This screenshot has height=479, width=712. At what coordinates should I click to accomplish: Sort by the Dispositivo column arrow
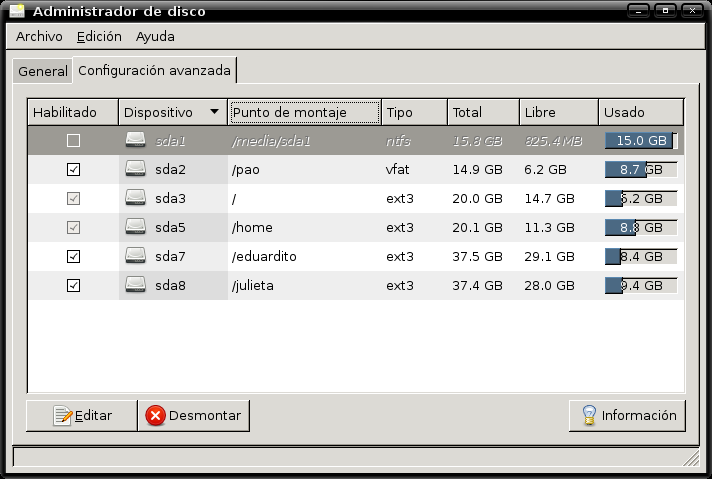click(214, 113)
